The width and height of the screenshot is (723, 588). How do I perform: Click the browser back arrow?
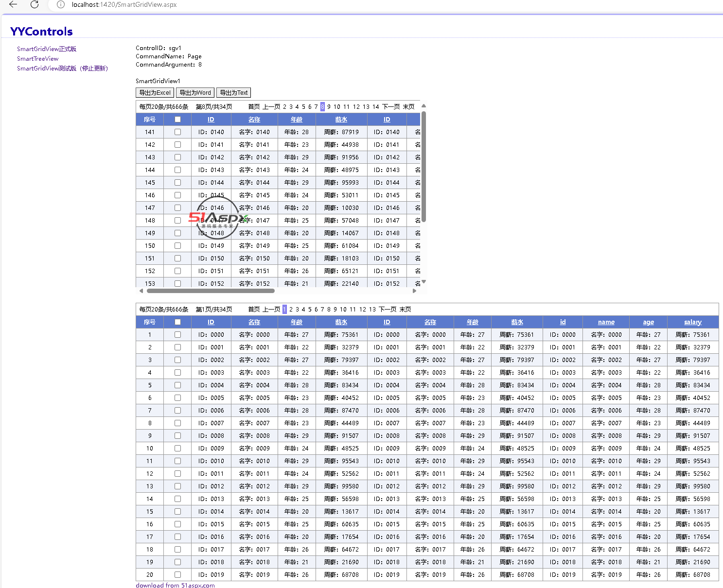click(x=13, y=4)
